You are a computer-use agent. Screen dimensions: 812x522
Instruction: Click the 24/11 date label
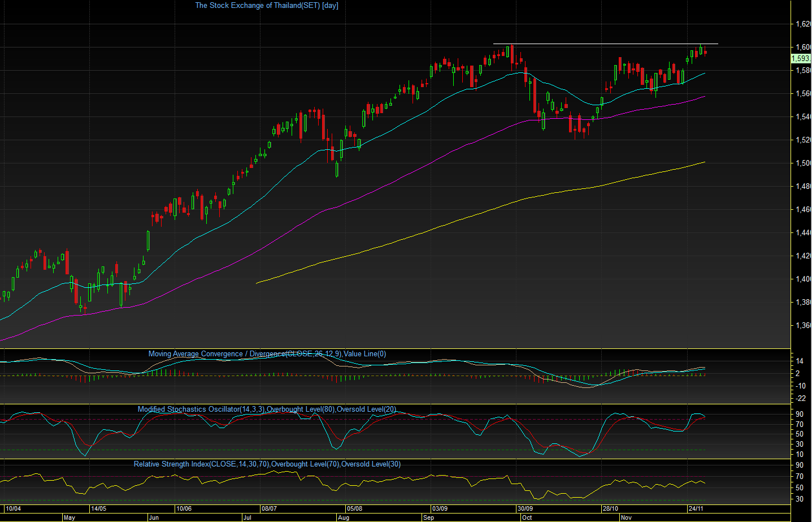696,508
